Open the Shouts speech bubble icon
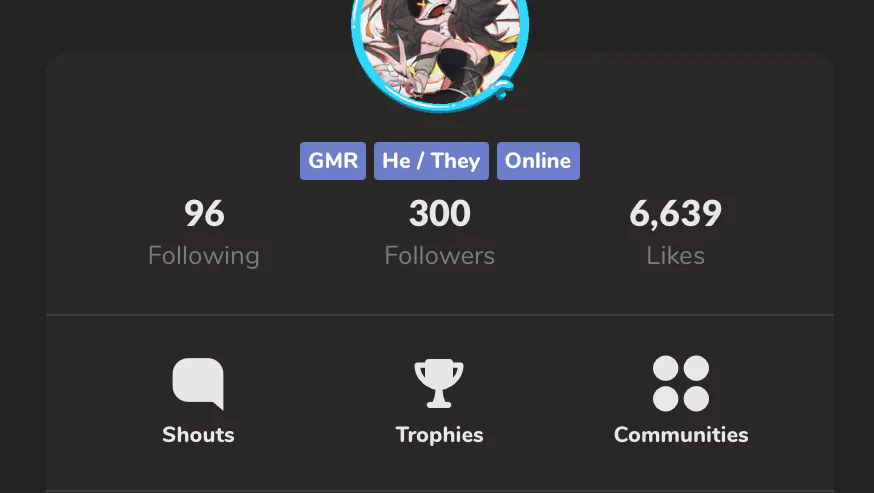The width and height of the screenshot is (874, 493). [198, 383]
